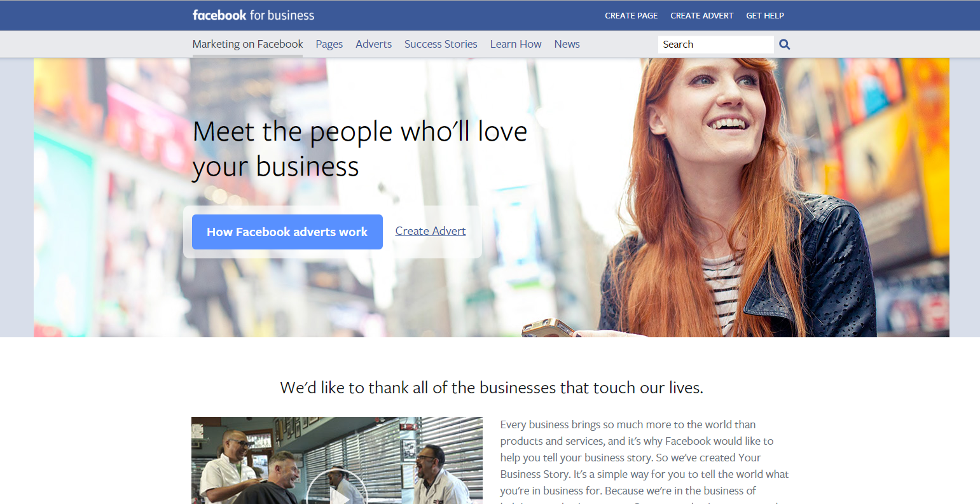Image resolution: width=980 pixels, height=504 pixels.
Task: Open the Marketing on Facebook tab
Action: coord(247,44)
